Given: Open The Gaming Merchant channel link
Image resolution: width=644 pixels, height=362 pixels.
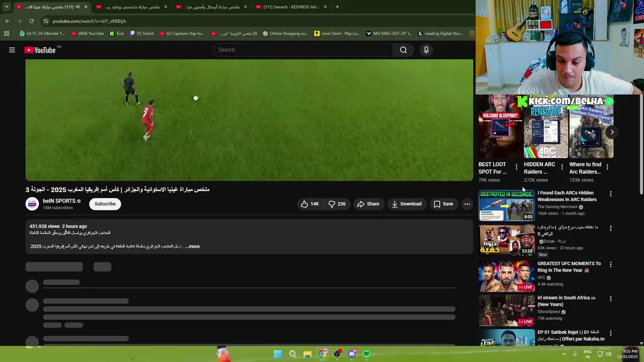Looking at the screenshot, I should (557, 207).
